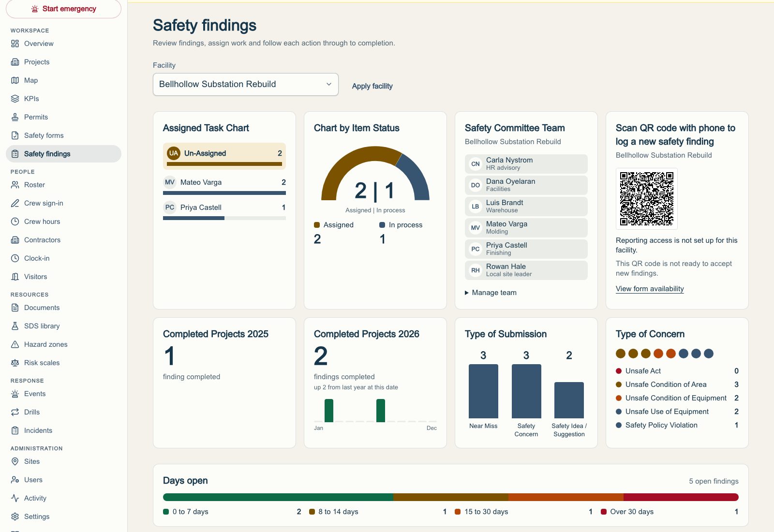The height and width of the screenshot is (532, 774).
Task: Click the Overview grid icon
Action: pyautogui.click(x=15, y=44)
